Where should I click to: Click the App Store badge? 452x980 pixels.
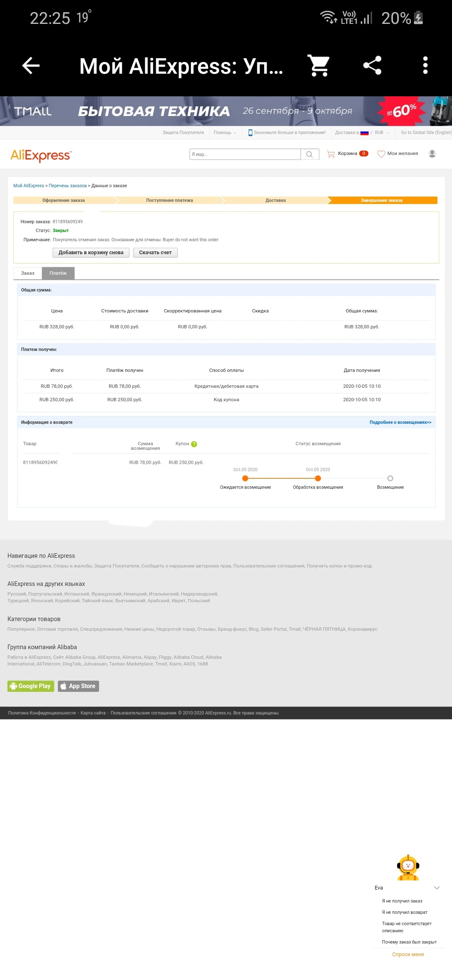78,686
